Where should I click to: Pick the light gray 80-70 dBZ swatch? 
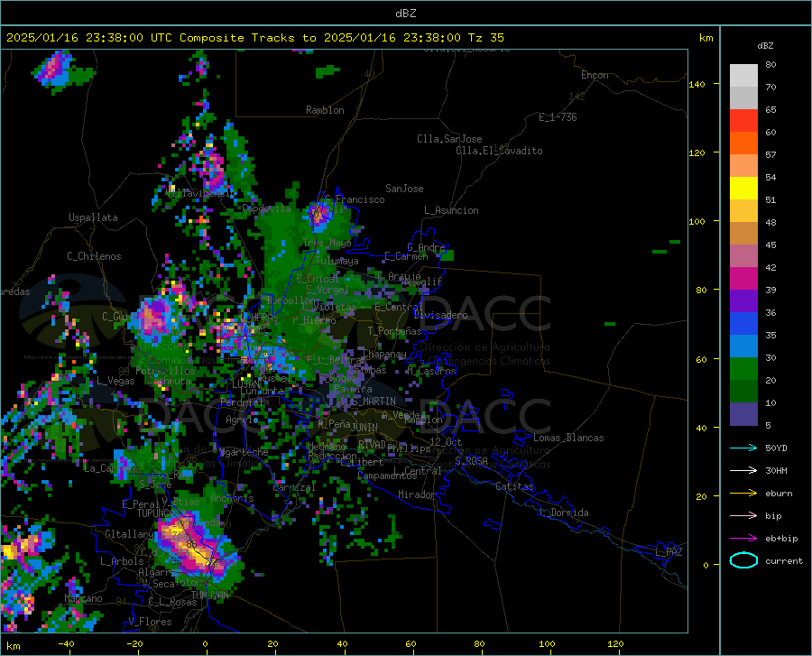point(743,76)
